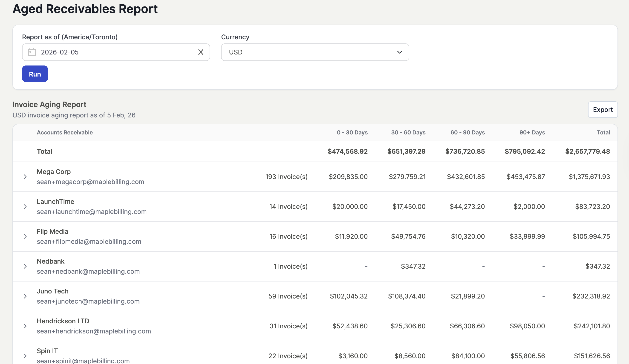This screenshot has width=629, height=364.
Task: Click the blue Run button
Action: [x=35, y=74]
